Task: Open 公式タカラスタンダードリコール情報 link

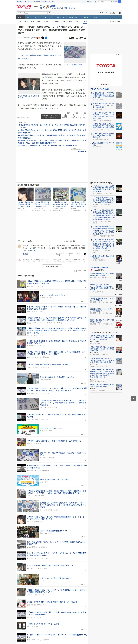Action: point(43,624)
